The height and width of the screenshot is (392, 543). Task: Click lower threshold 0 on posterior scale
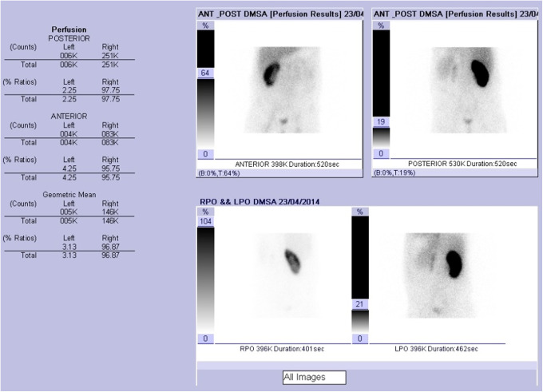[381, 153]
